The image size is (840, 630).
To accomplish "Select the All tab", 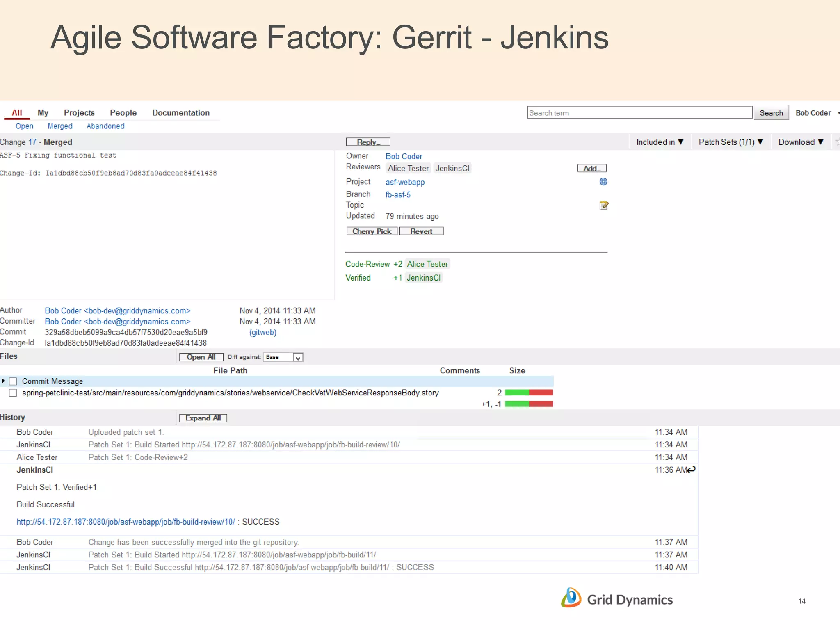I will 17,113.
